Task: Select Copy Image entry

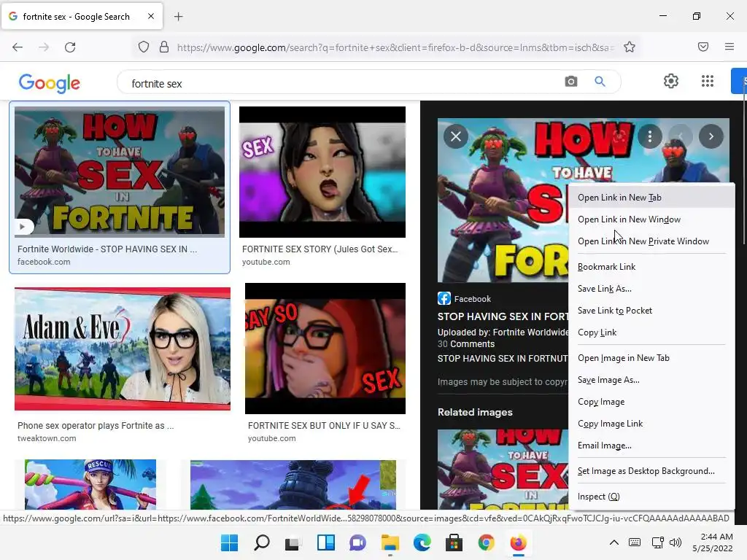Action: click(x=651, y=402)
